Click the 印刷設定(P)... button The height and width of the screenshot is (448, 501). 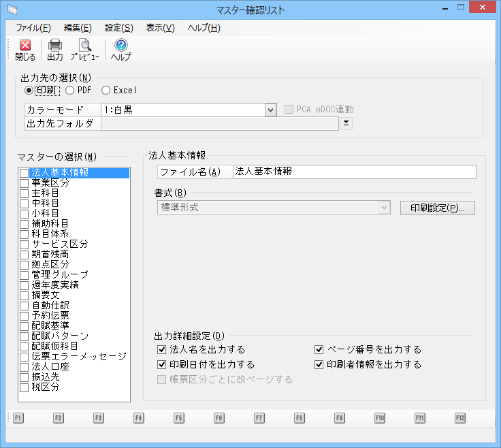437,208
